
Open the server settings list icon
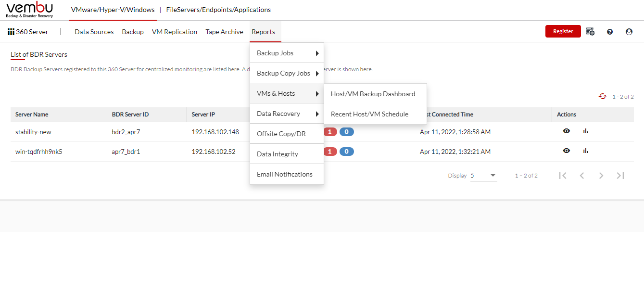pyautogui.click(x=591, y=32)
